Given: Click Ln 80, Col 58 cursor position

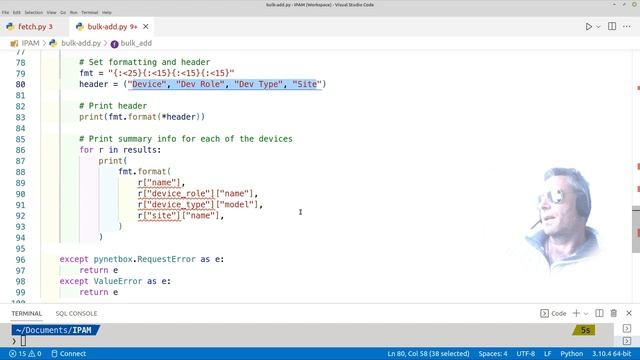Looking at the screenshot, I should [428, 354].
